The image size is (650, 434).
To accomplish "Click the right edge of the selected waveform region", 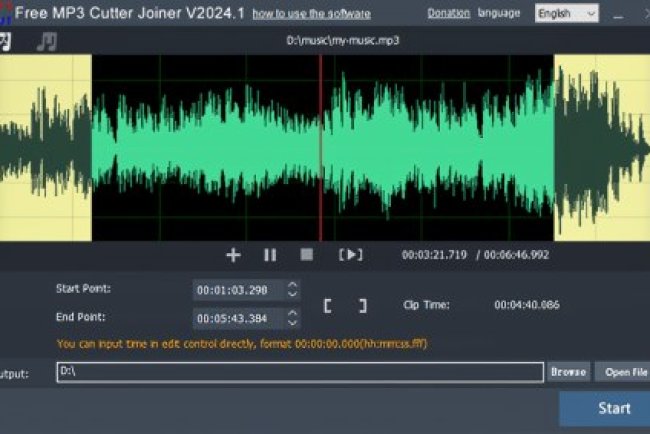I will pyautogui.click(x=554, y=148).
